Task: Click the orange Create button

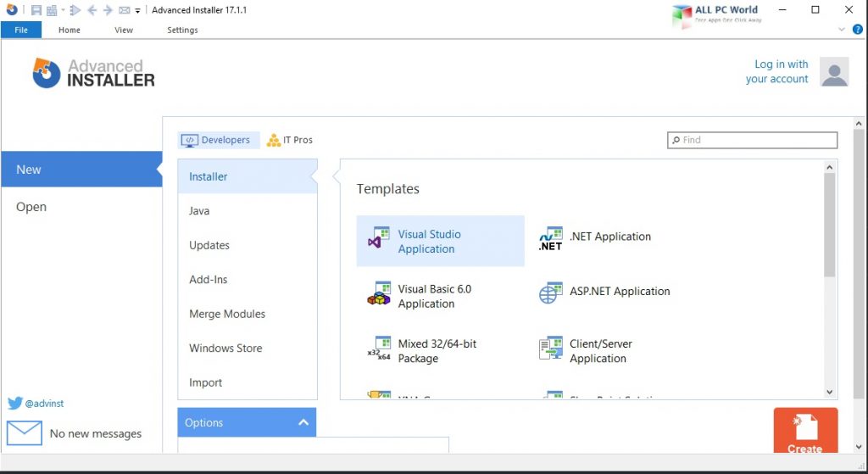Action: [805, 431]
